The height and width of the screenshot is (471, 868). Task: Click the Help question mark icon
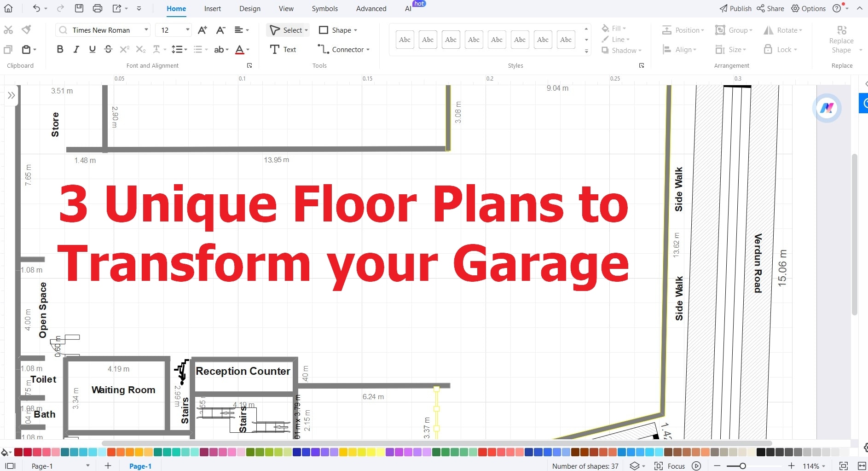coord(837,8)
